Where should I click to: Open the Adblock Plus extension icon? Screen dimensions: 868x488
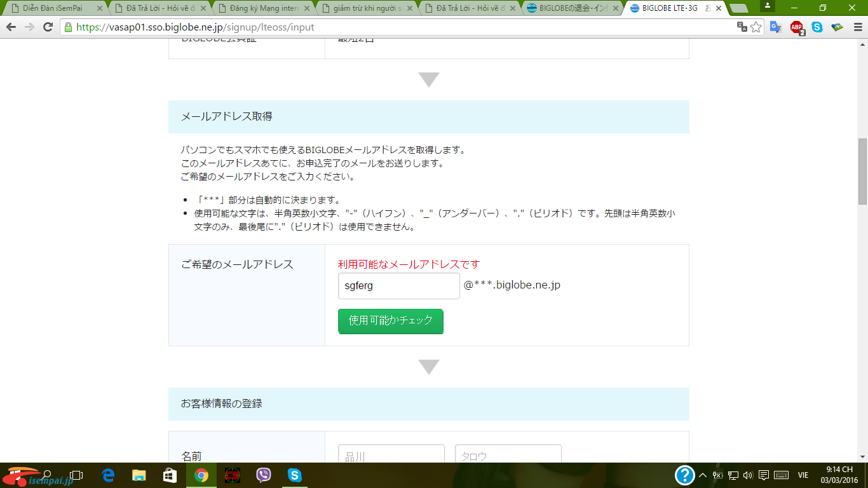[797, 27]
